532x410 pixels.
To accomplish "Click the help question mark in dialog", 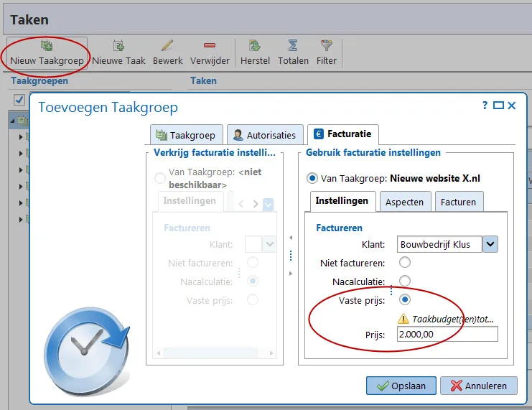I will (x=485, y=106).
